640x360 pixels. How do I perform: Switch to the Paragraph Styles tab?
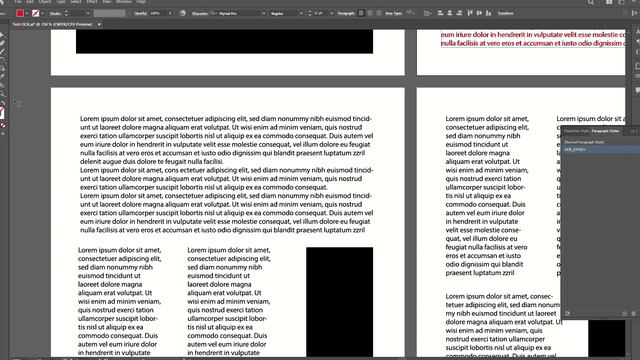(x=605, y=131)
